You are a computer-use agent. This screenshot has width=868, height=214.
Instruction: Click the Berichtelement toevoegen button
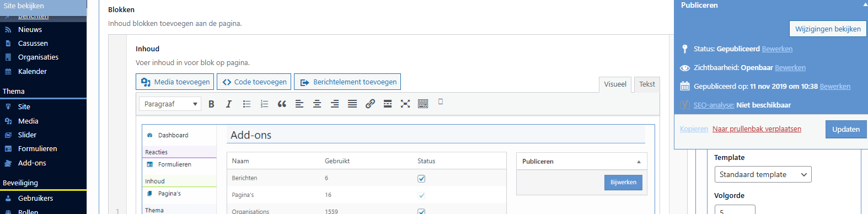coord(347,82)
